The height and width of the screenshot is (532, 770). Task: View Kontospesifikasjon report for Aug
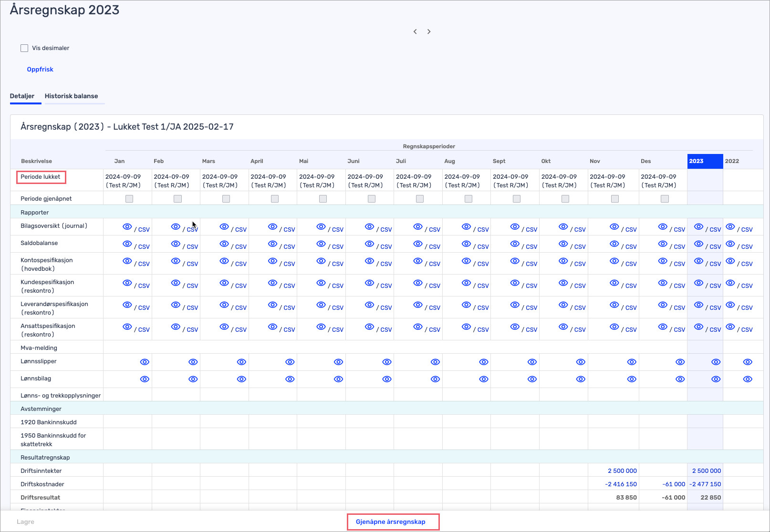(467, 261)
